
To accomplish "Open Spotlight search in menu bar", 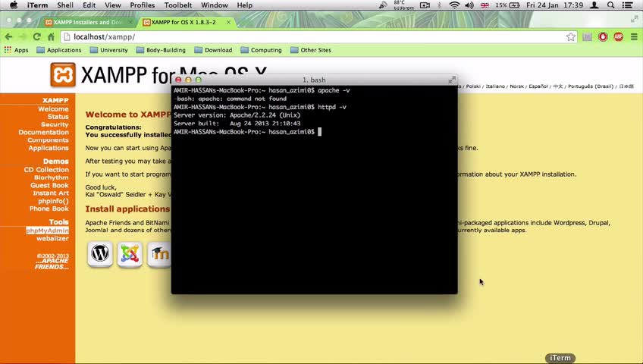I will point(610,5).
